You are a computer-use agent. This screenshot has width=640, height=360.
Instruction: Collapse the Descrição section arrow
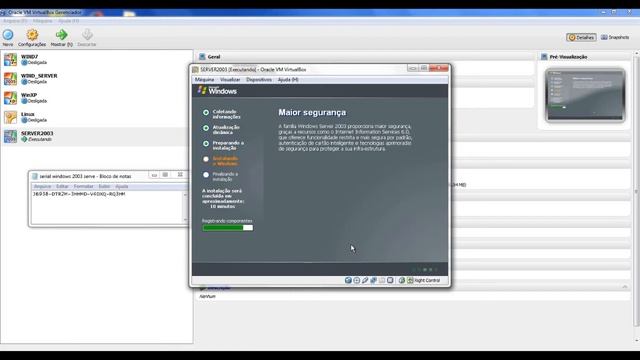tap(624, 287)
